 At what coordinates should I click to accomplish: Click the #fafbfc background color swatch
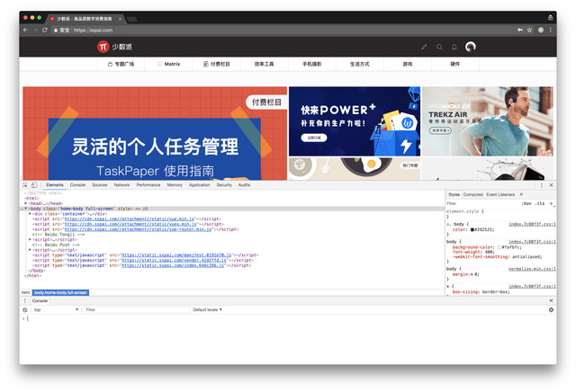pos(499,247)
